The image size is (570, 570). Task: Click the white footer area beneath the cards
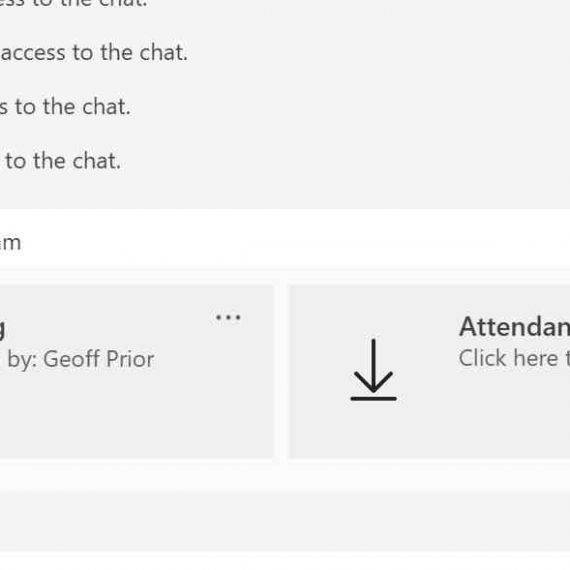click(285, 476)
